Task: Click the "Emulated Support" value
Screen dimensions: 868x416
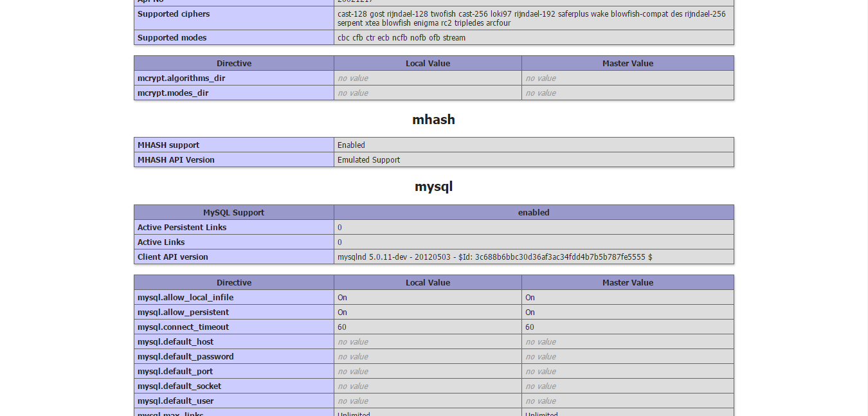Action: click(368, 159)
